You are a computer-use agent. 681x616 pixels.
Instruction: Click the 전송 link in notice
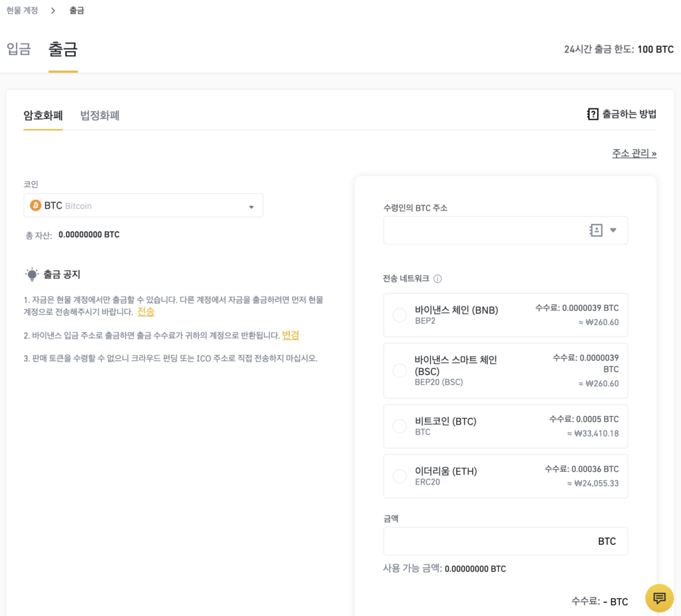[146, 312]
